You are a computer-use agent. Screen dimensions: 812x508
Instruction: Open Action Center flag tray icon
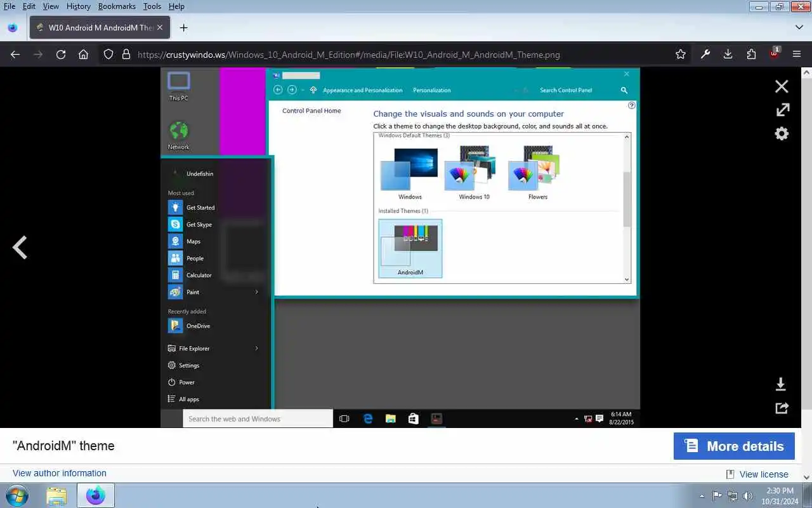(717, 496)
